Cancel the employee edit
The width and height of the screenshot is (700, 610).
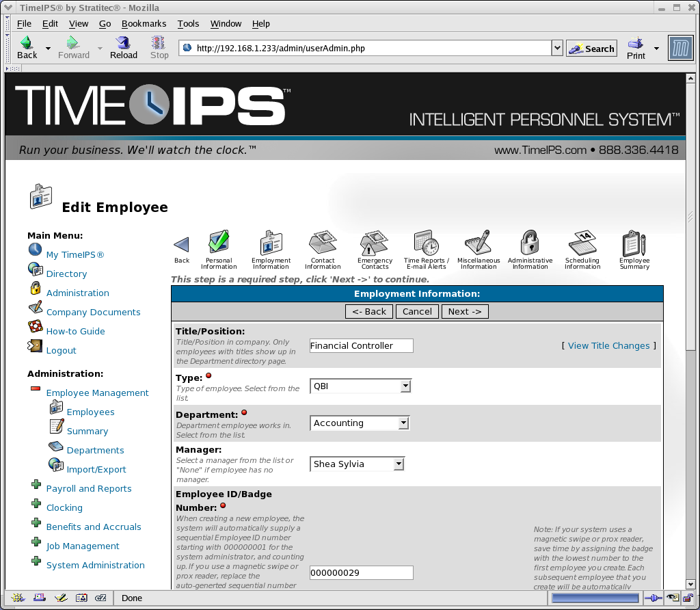pos(417,312)
